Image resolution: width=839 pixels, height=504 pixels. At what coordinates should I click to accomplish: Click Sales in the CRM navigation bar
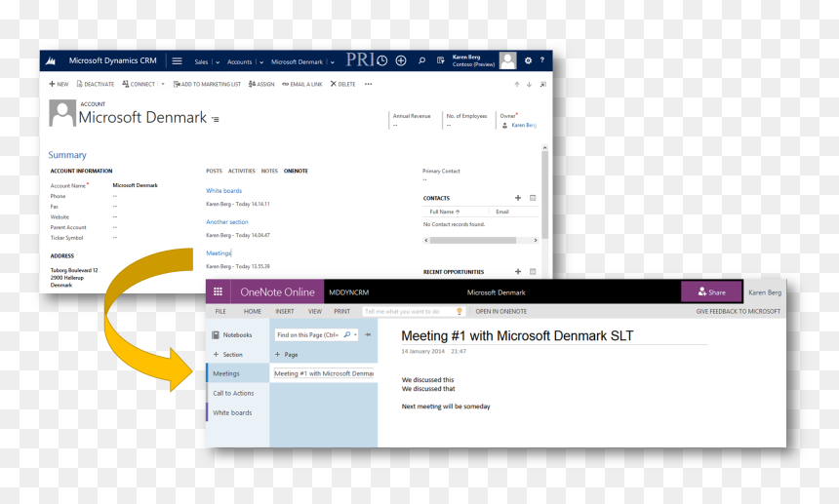tap(201, 62)
